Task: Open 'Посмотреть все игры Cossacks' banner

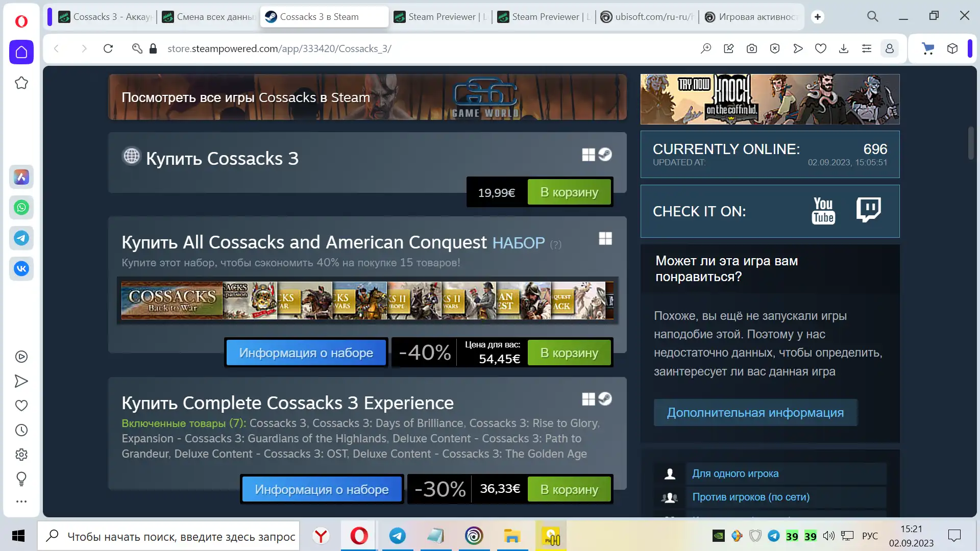Action: coord(367,97)
